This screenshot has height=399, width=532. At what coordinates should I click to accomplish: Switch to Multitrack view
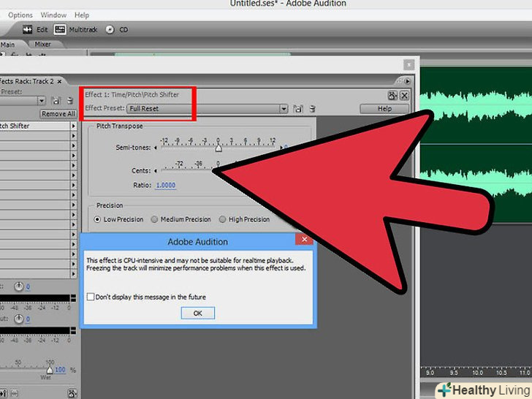pyautogui.click(x=76, y=30)
